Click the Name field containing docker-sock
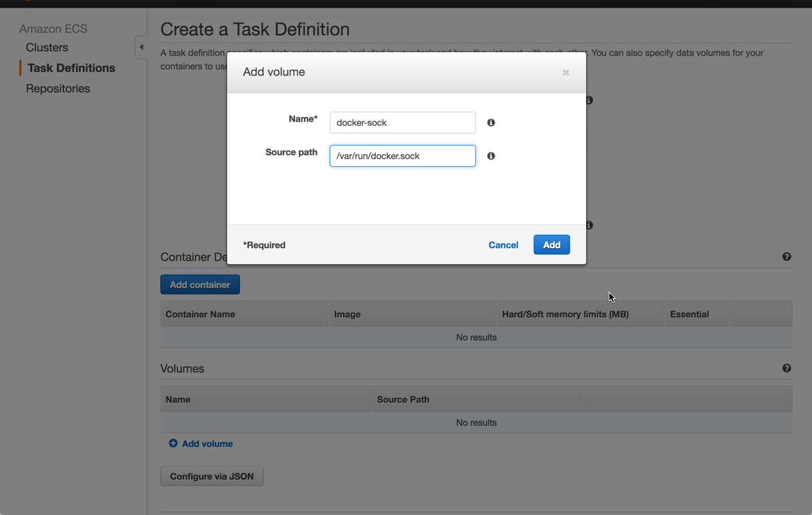 click(402, 122)
